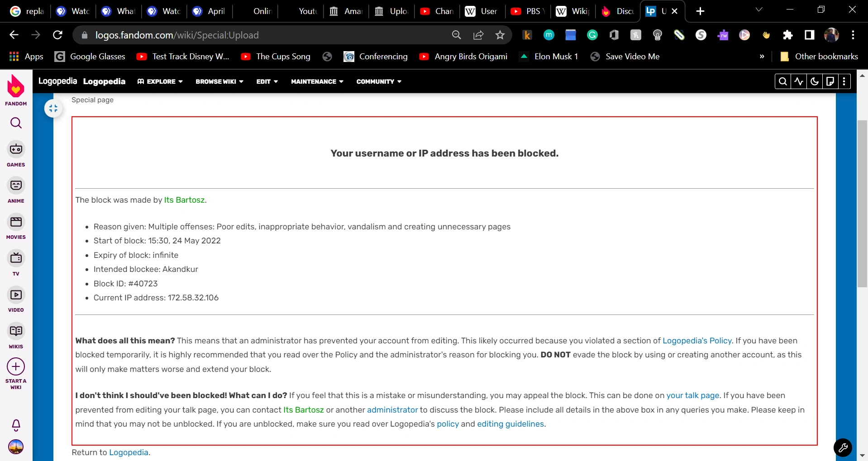Image resolution: width=868 pixels, height=461 pixels.
Task: Open the Start a Wiki plus icon
Action: click(x=16, y=366)
